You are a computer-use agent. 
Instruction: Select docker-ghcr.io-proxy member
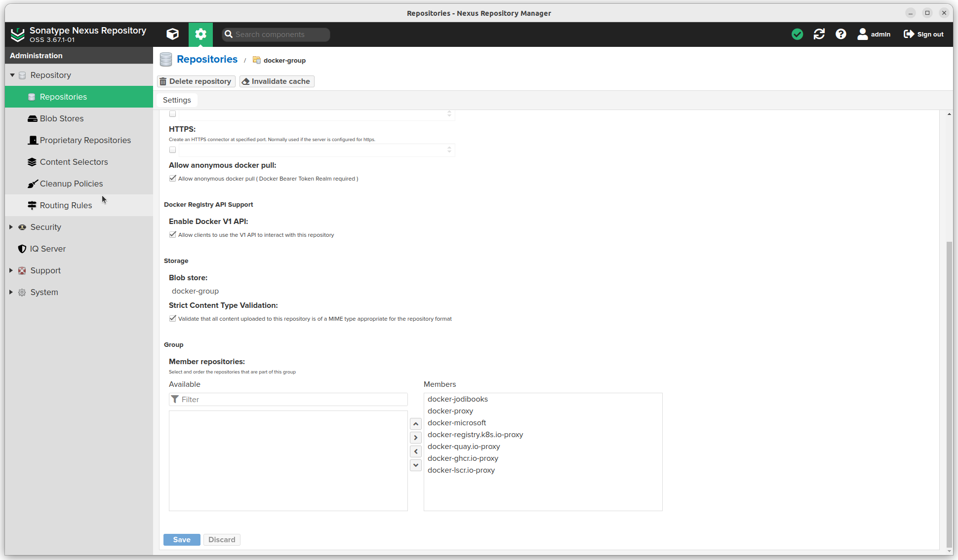tap(543, 458)
